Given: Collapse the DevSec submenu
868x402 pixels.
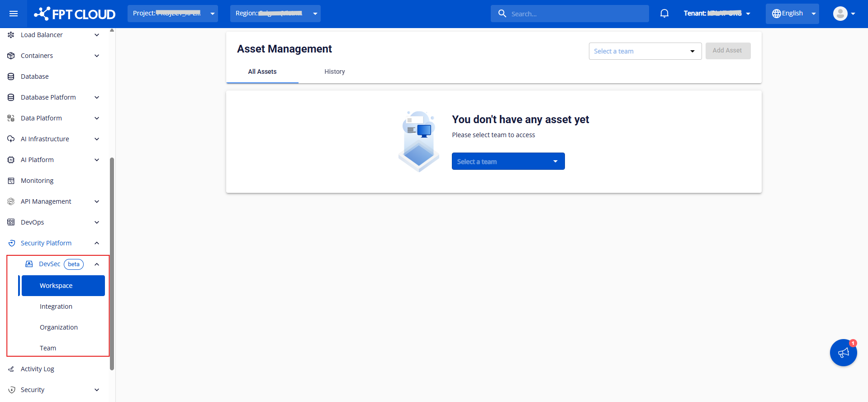Looking at the screenshot, I should [97, 264].
